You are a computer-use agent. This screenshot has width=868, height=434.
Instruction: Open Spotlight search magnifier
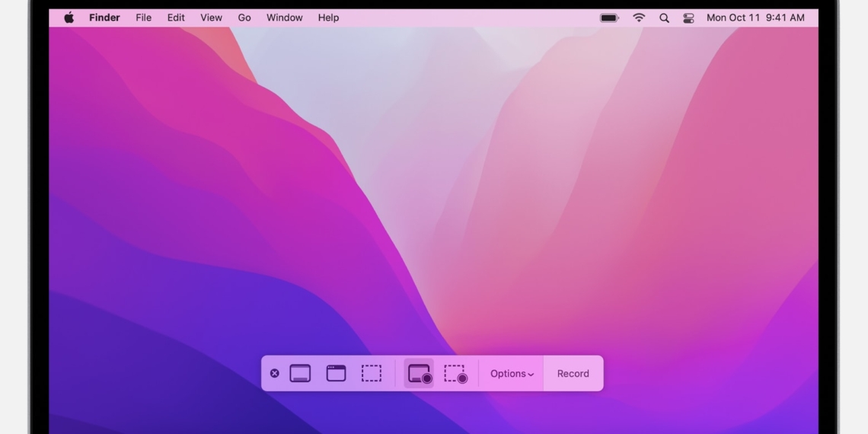[664, 18]
